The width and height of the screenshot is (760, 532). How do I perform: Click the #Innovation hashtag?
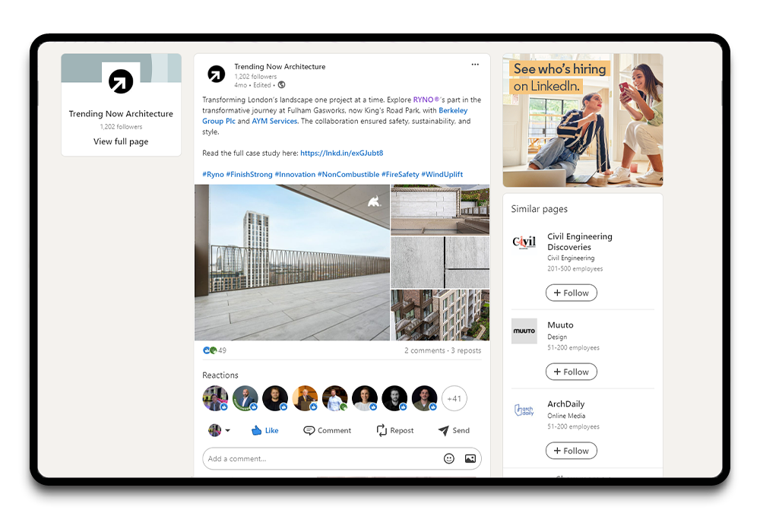[295, 175]
